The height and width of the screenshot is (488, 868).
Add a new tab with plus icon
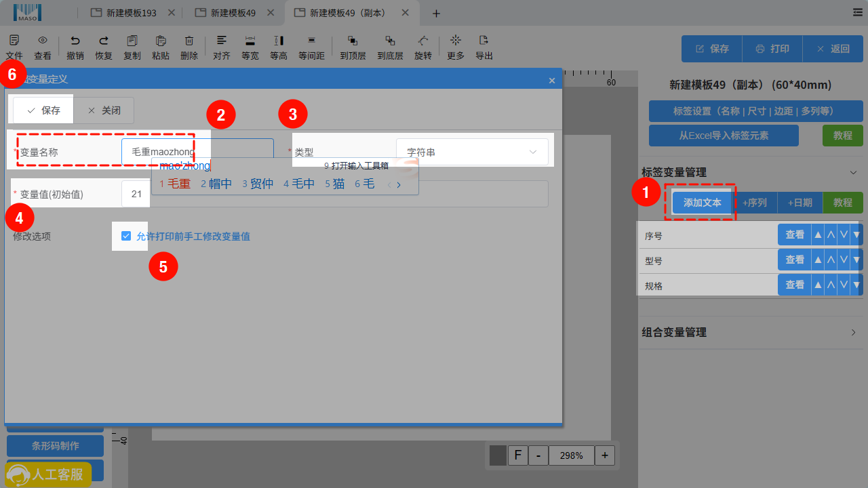436,13
